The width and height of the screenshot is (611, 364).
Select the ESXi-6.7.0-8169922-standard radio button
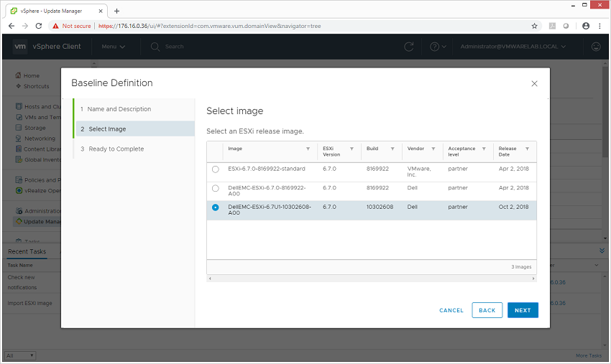216,169
